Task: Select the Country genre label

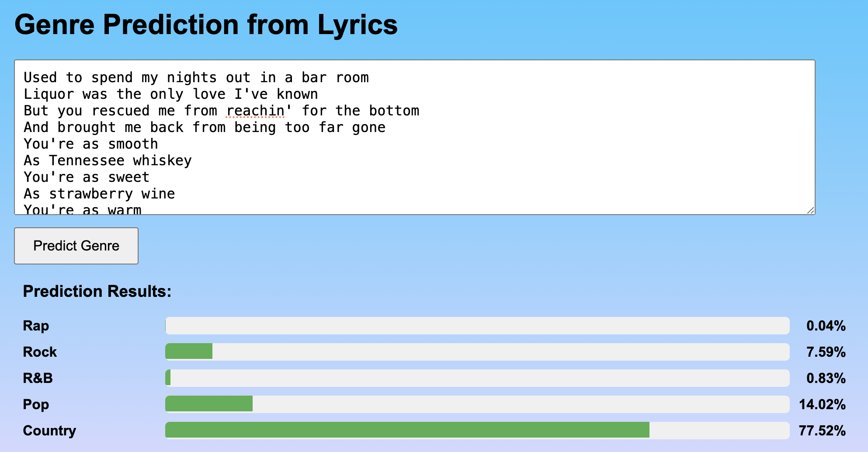Action: (49, 430)
